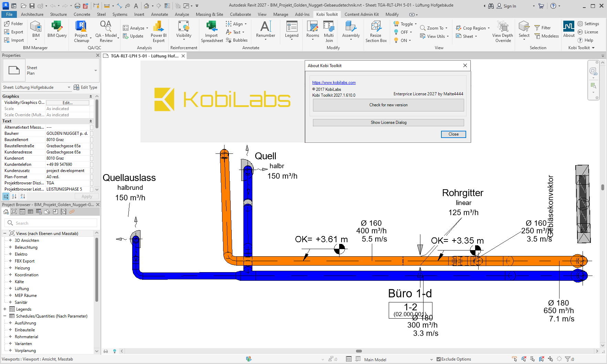Click the Bubbles annotate tool

pyautogui.click(x=237, y=40)
